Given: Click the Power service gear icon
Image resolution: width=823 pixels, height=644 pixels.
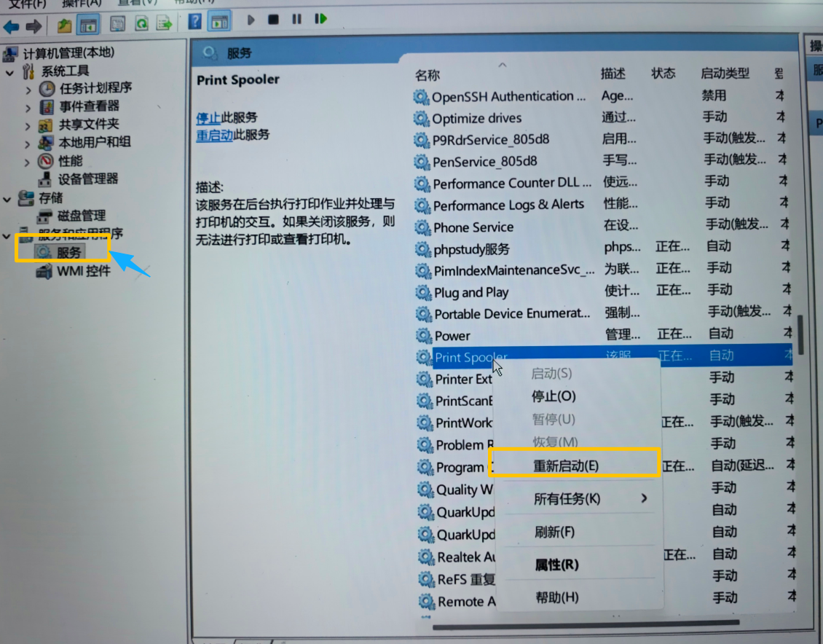Looking at the screenshot, I should pyautogui.click(x=424, y=335).
